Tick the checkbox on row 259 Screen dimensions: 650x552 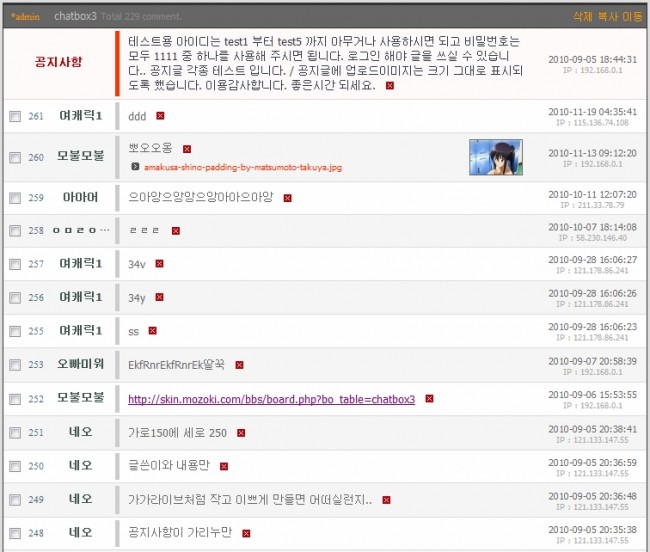(x=15, y=198)
